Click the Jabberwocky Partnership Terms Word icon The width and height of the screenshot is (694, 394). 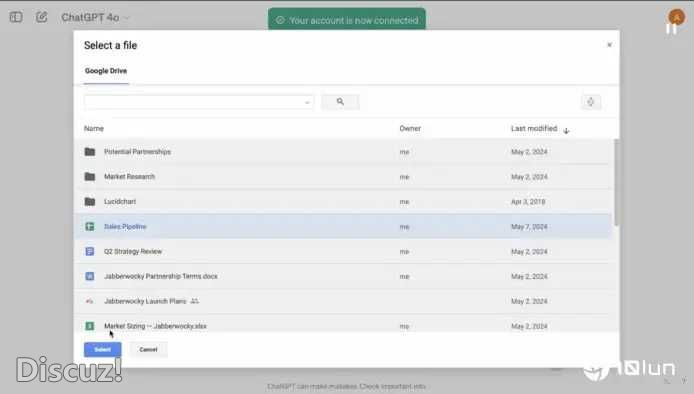(90, 276)
